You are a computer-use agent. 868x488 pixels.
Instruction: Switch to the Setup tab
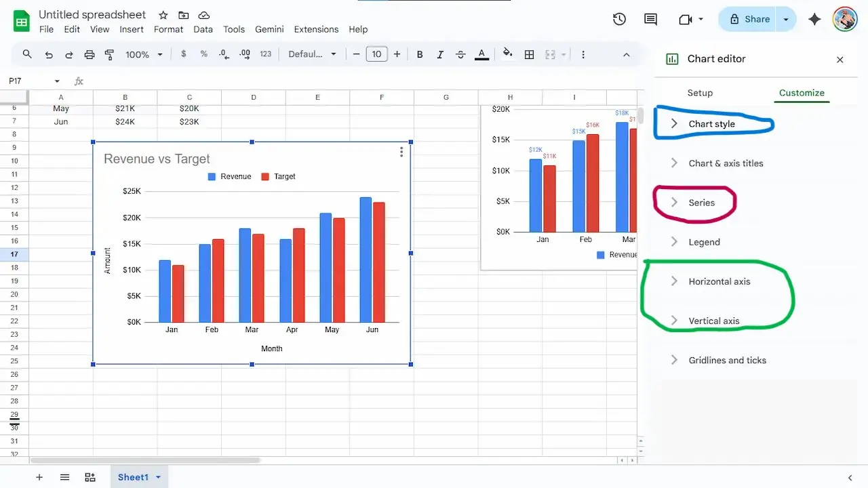coord(700,93)
